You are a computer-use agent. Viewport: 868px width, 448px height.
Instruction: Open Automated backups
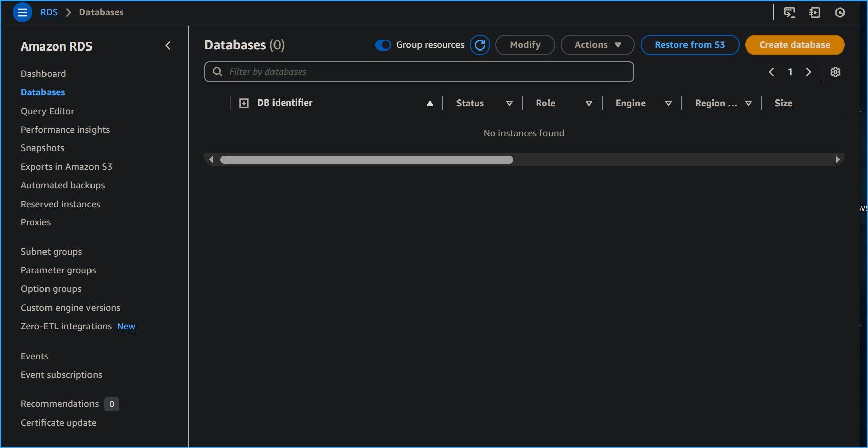[63, 185]
